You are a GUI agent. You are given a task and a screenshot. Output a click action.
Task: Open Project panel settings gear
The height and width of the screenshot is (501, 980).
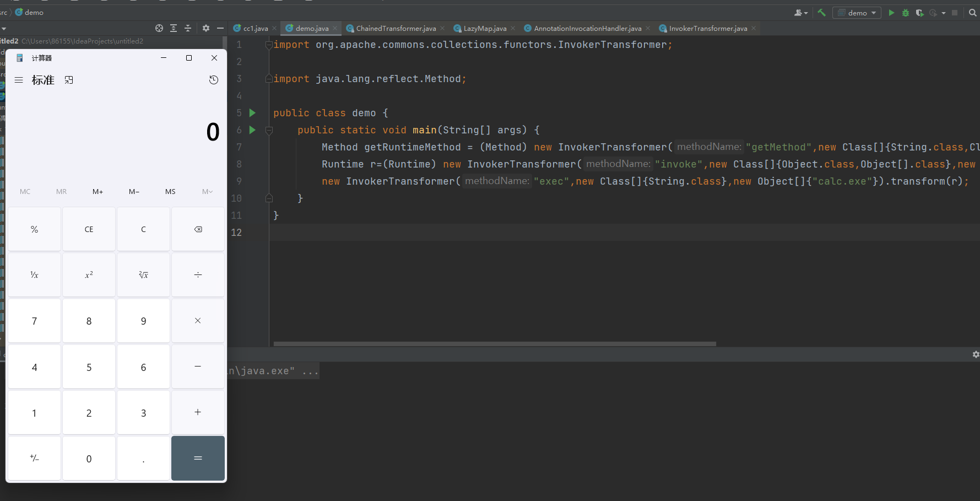(x=206, y=28)
